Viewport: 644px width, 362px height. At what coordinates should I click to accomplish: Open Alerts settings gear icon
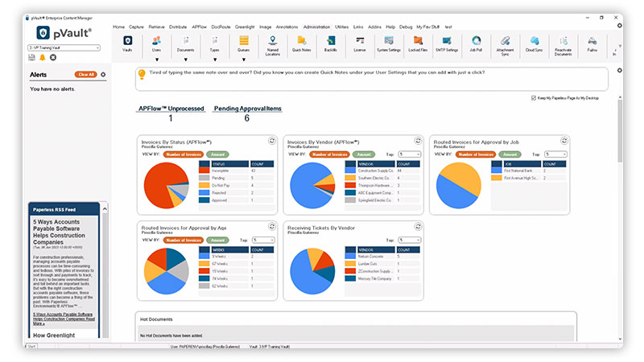pyautogui.click(x=103, y=75)
